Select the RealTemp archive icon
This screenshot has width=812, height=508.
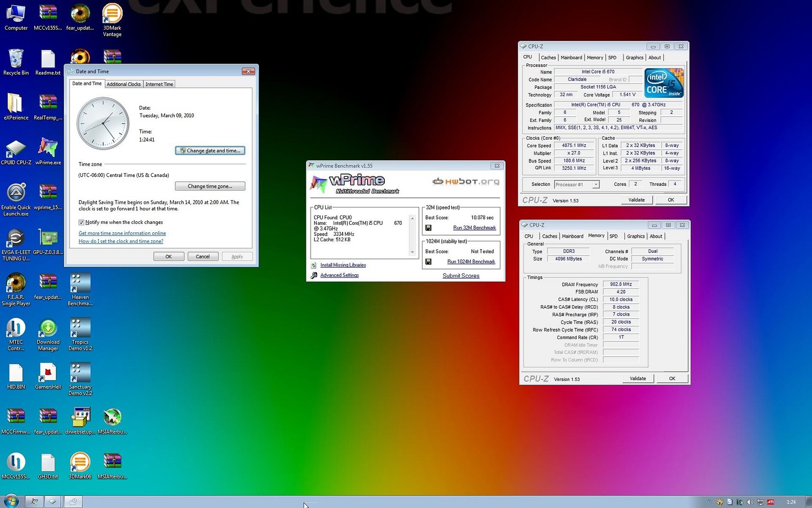point(48,107)
